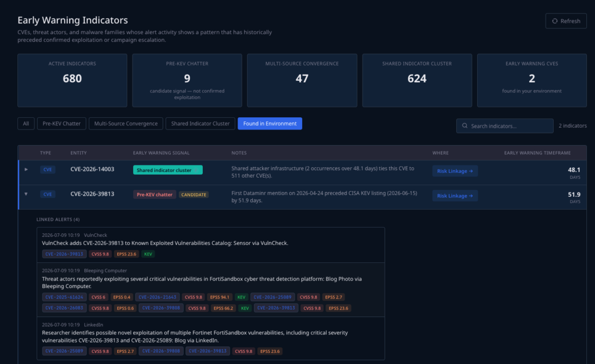The height and width of the screenshot is (364, 595).
Task: Choose the Shared Indicator Cluster filter tab
Action: pyautogui.click(x=200, y=124)
